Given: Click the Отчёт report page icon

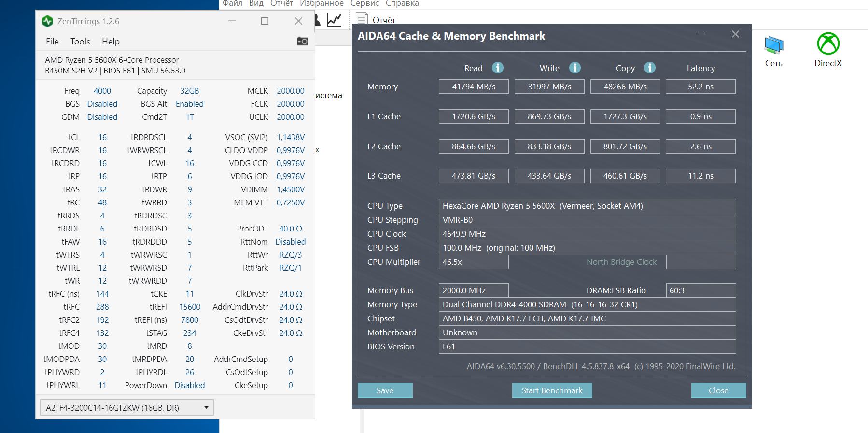Looking at the screenshot, I should pyautogui.click(x=362, y=19).
